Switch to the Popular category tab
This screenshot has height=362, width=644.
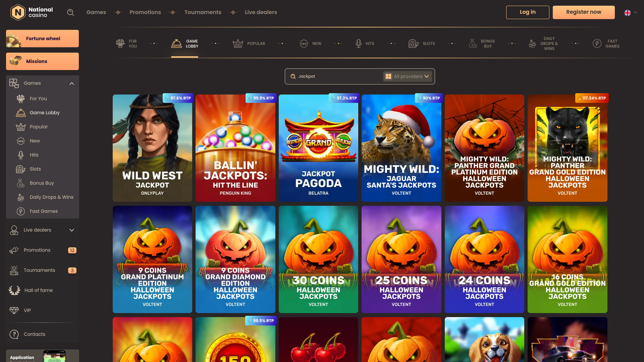[249, 43]
